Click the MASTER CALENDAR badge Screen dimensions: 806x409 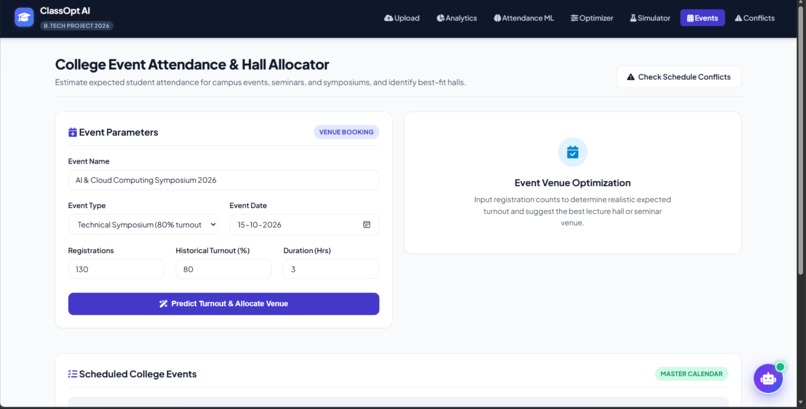point(691,374)
